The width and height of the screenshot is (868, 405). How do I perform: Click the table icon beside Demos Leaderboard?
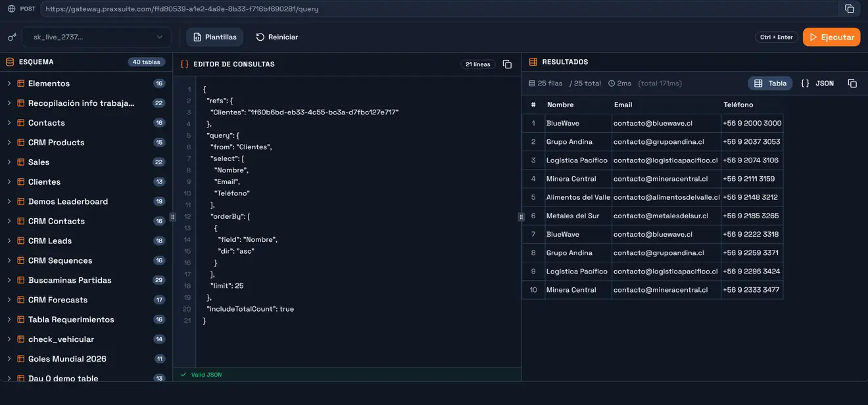(x=21, y=202)
